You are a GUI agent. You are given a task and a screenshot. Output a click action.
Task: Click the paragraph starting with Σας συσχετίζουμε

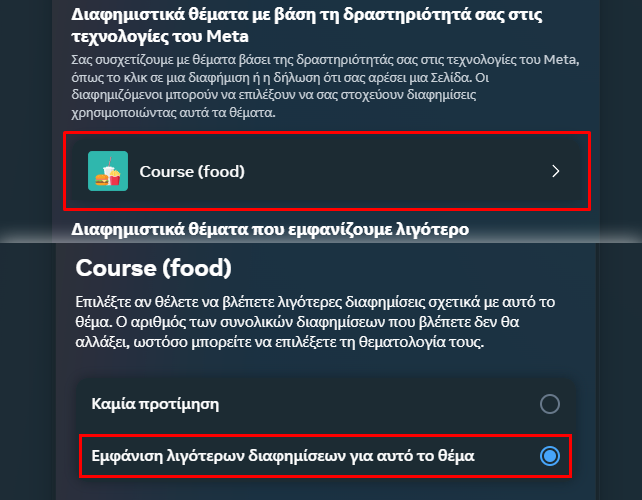pos(325,86)
